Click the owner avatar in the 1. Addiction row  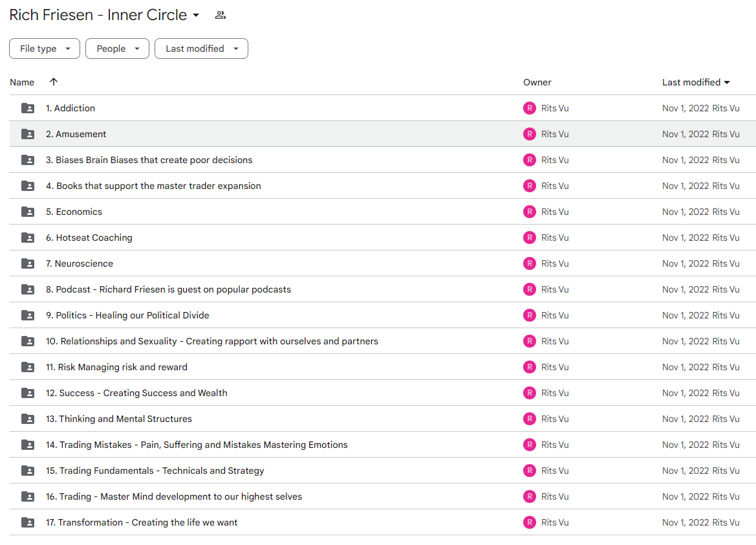point(530,108)
